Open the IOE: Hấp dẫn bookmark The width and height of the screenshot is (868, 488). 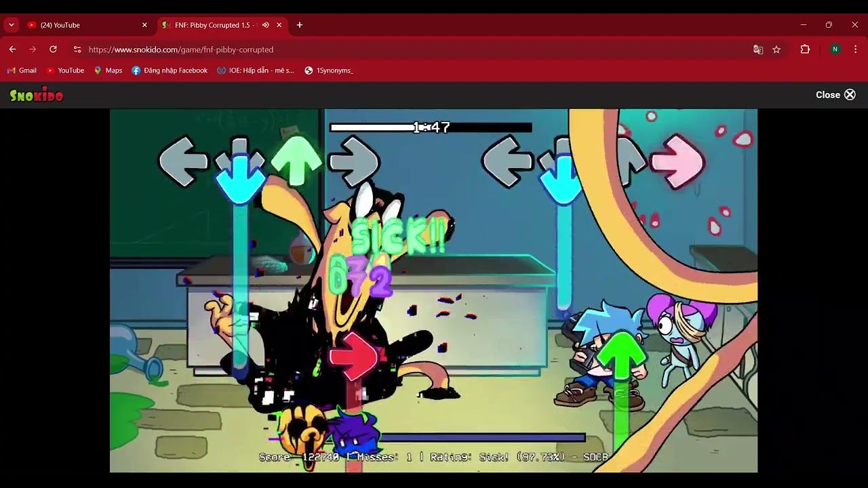pos(256,70)
